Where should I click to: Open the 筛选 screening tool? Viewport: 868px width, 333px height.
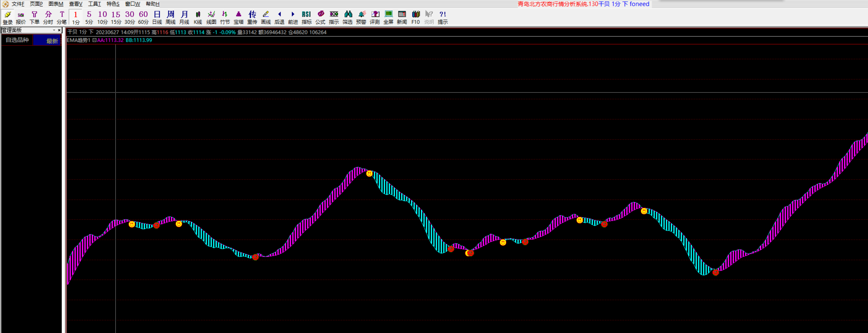tap(348, 18)
